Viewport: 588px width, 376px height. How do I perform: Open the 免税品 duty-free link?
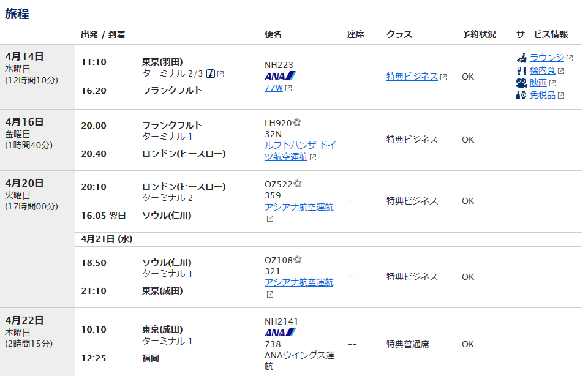[542, 95]
